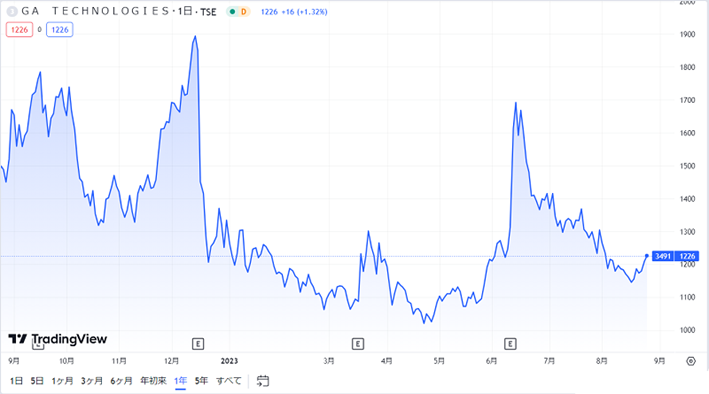709x394 pixels.
Task: Click the 1500 price axis label
Action: click(x=687, y=166)
